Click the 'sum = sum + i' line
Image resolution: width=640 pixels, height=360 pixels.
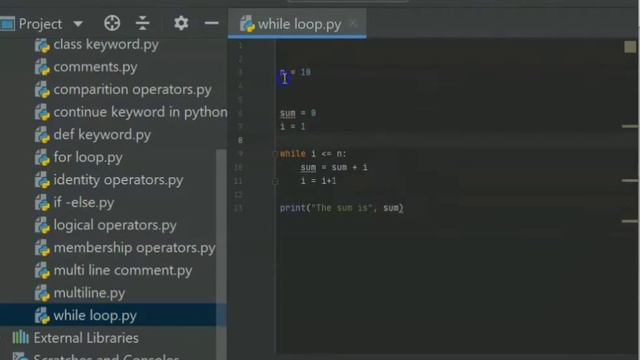(334, 167)
